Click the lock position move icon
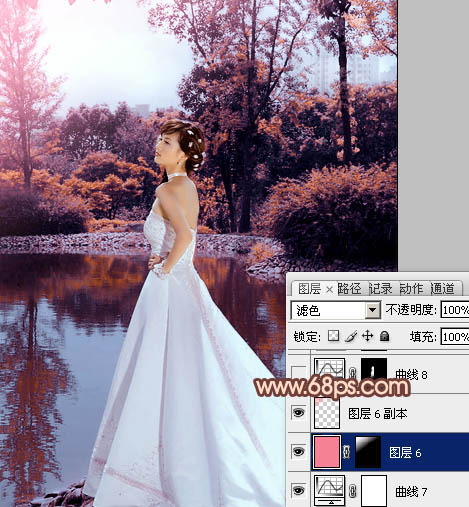The image size is (469, 507). (x=367, y=336)
